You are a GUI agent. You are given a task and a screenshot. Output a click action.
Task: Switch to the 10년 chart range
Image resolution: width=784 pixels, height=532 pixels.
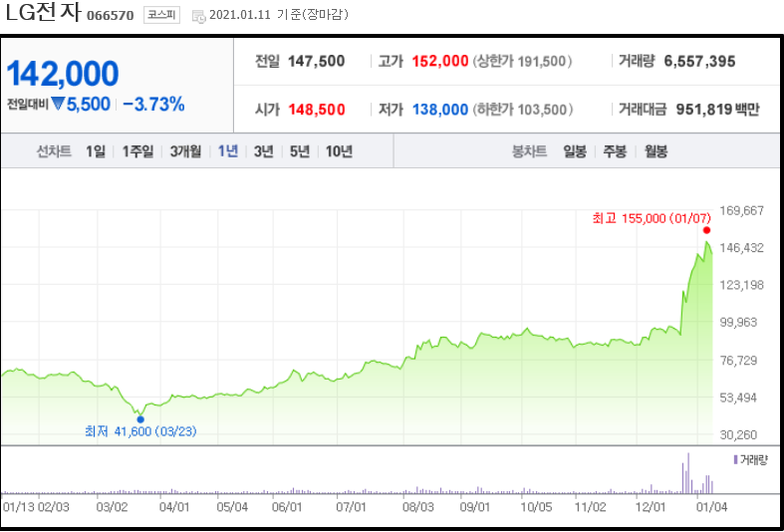click(339, 151)
